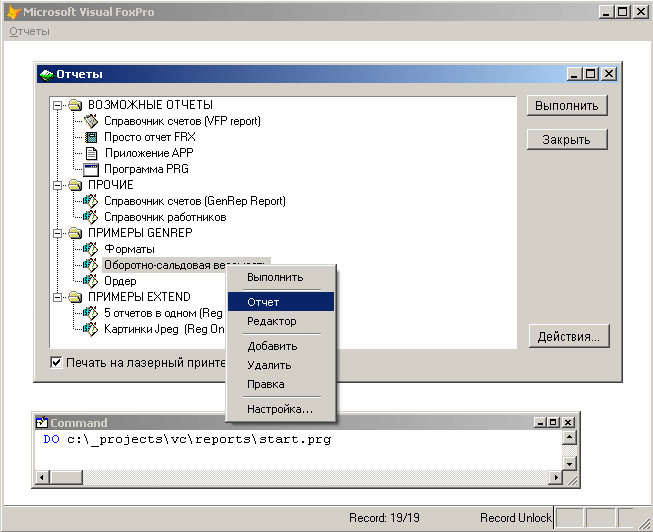
Task: Click the Command window scroll up arrow
Action: [569, 437]
